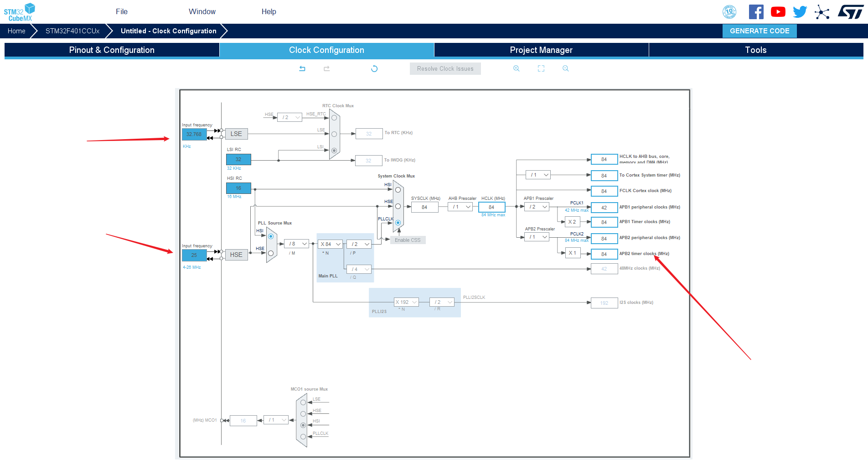The image size is (868, 475).
Task: Click the LSE oscillator block
Action: tap(236, 134)
